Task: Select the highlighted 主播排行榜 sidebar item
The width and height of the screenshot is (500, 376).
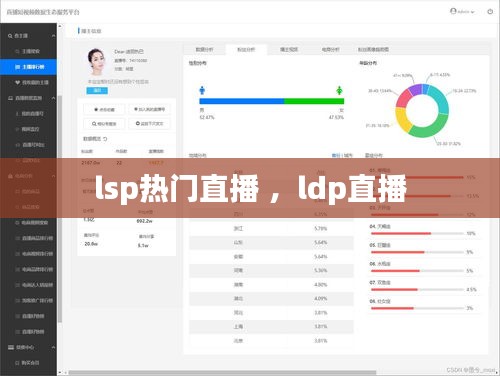Action: (x=28, y=67)
